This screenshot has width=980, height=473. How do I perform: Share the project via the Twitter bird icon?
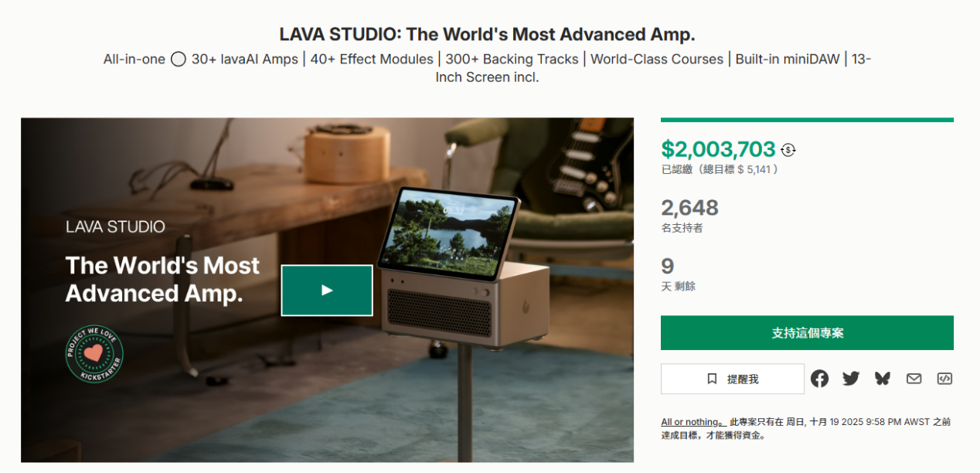coord(851,379)
